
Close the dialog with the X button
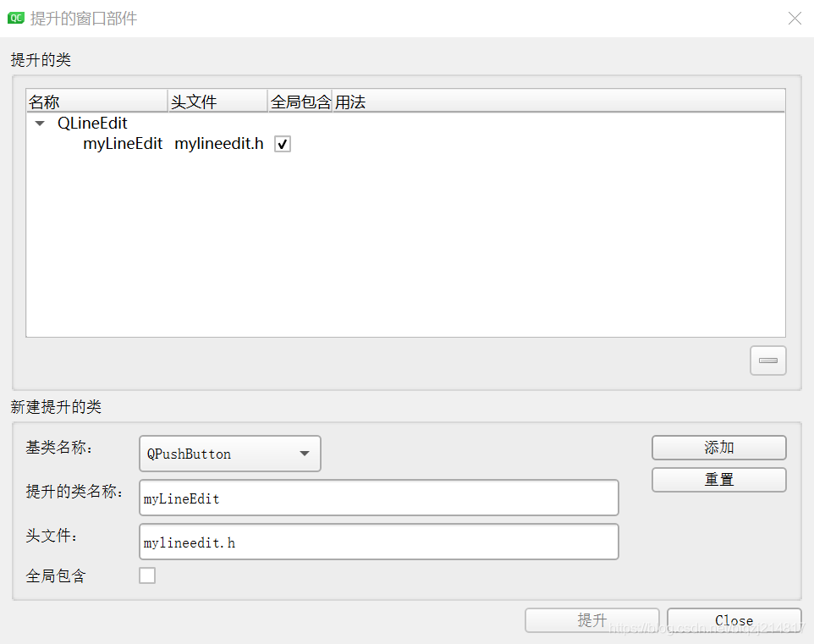(x=795, y=18)
